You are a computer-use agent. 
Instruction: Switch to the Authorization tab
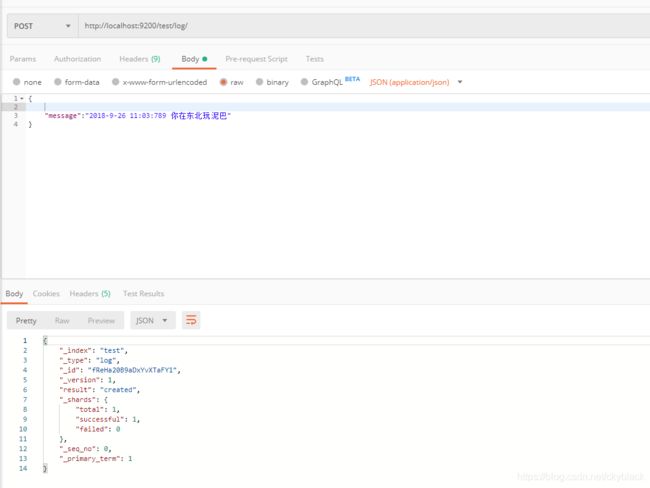pyautogui.click(x=78, y=59)
